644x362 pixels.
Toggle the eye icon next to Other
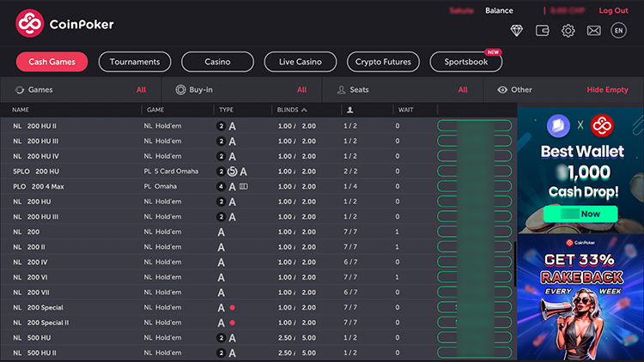[x=502, y=89]
